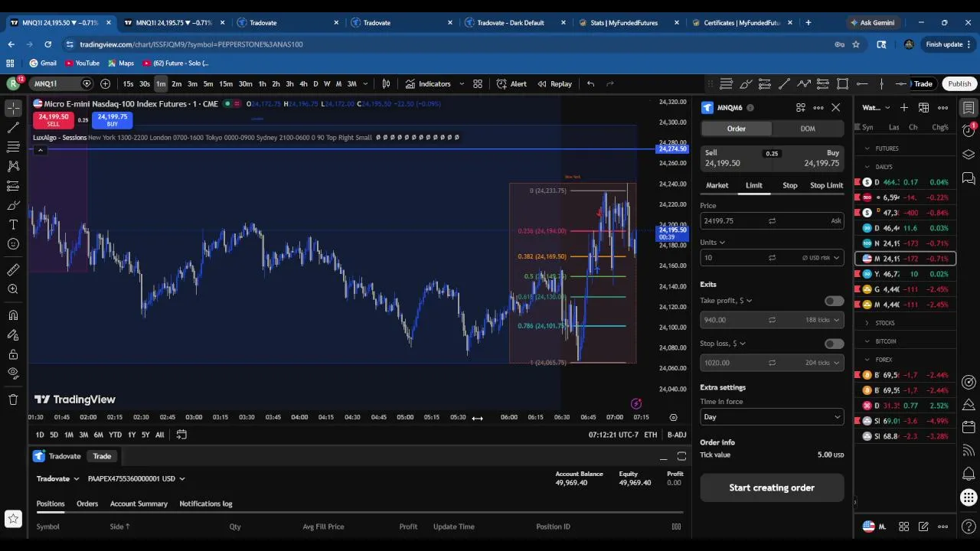The width and height of the screenshot is (980, 551).
Task: Click the Publish button
Action: [959, 83]
